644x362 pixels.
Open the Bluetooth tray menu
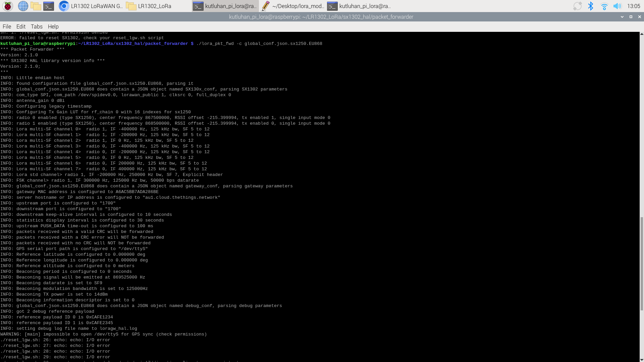coord(591,6)
